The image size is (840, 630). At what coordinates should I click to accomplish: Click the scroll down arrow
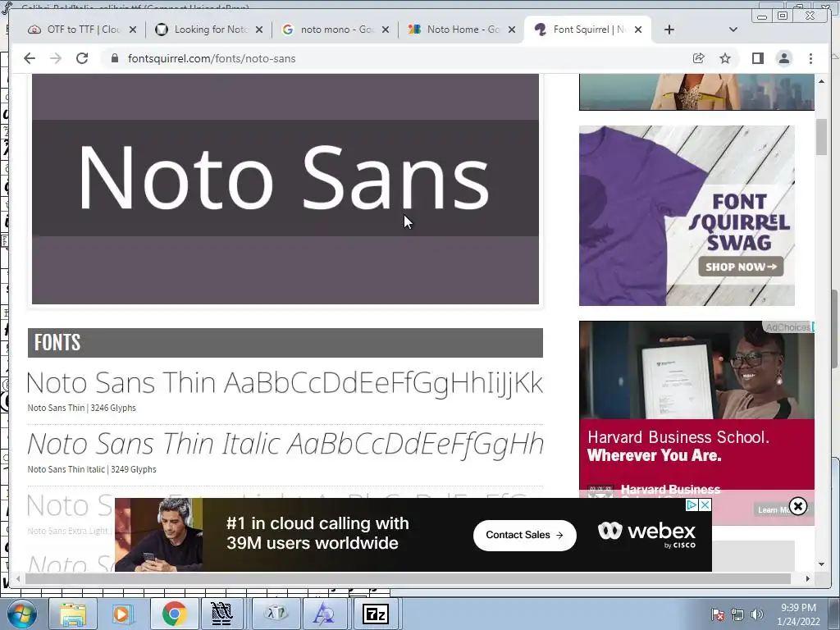tap(821, 564)
